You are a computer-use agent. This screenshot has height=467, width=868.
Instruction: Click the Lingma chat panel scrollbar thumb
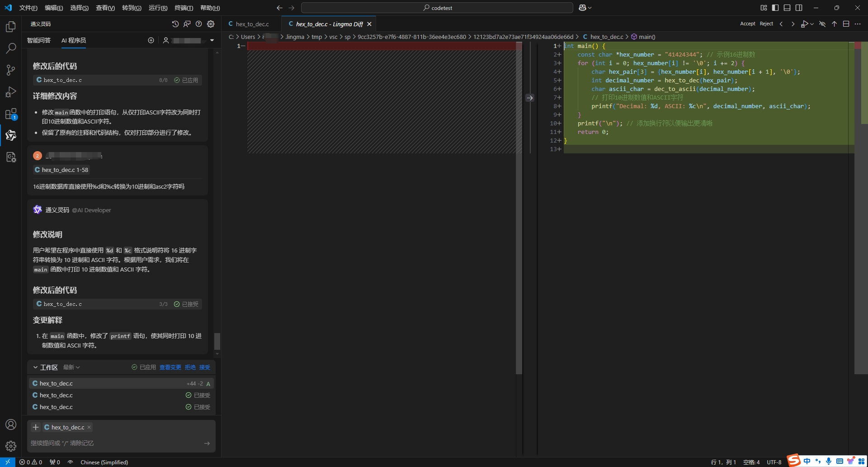(x=217, y=341)
